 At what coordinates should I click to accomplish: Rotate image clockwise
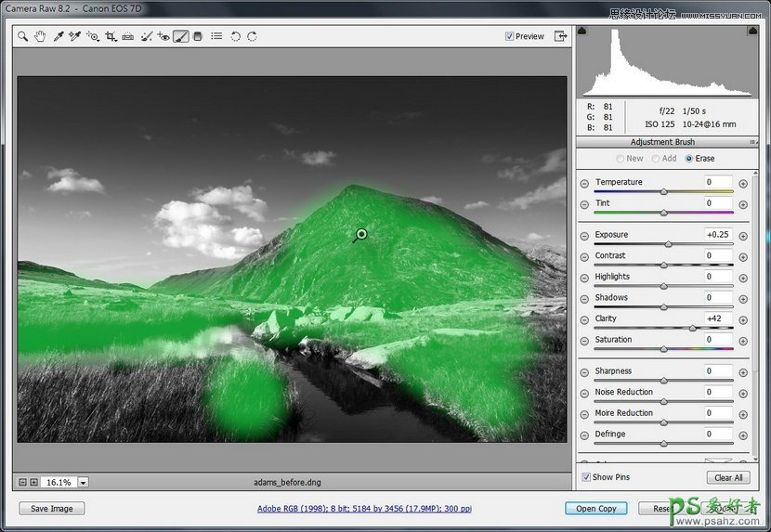pos(252,36)
